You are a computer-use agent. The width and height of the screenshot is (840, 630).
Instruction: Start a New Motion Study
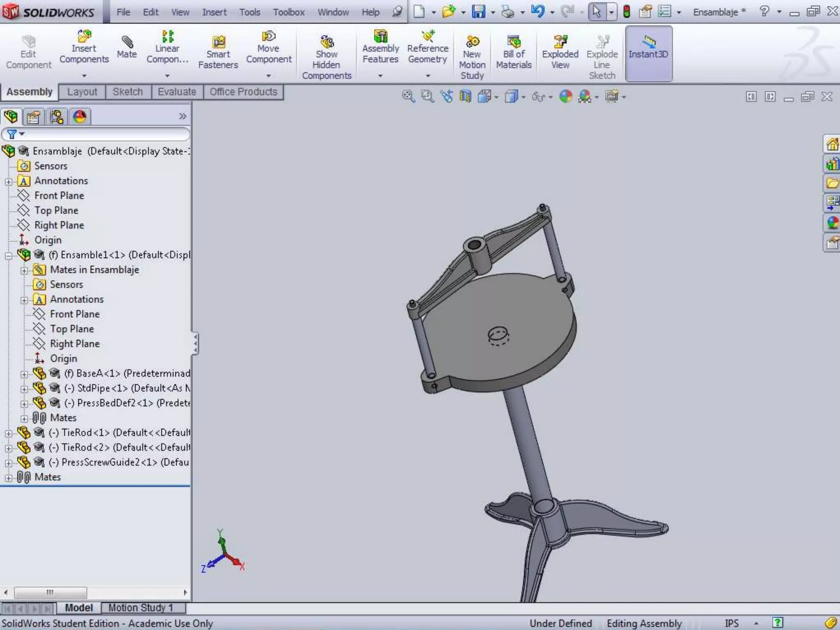coord(472,57)
